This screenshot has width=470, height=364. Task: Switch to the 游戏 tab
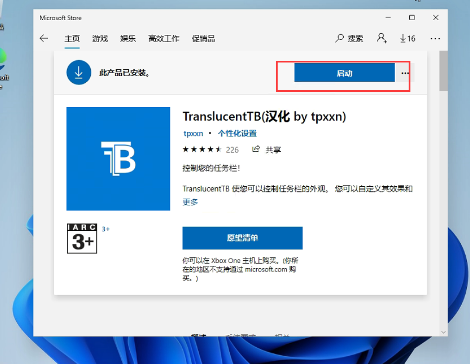[x=100, y=39]
